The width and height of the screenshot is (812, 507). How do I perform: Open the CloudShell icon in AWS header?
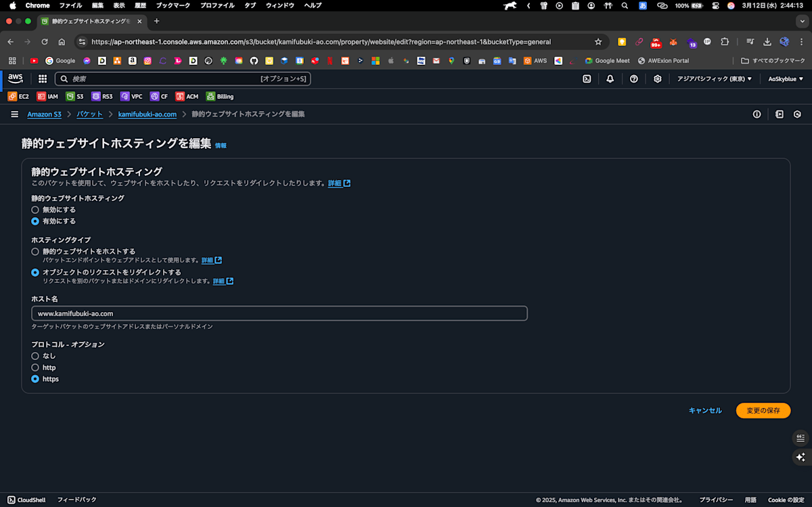coord(587,79)
